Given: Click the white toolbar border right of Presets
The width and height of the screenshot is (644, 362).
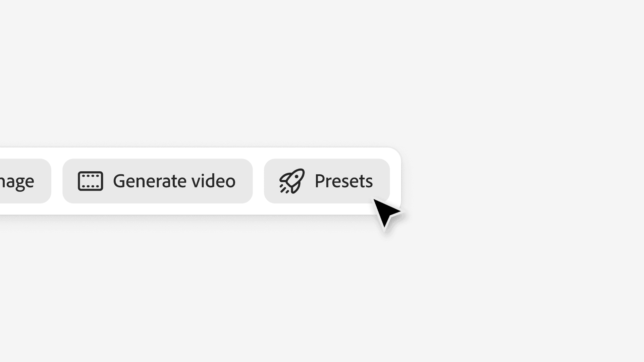Looking at the screenshot, I should 395,181.
